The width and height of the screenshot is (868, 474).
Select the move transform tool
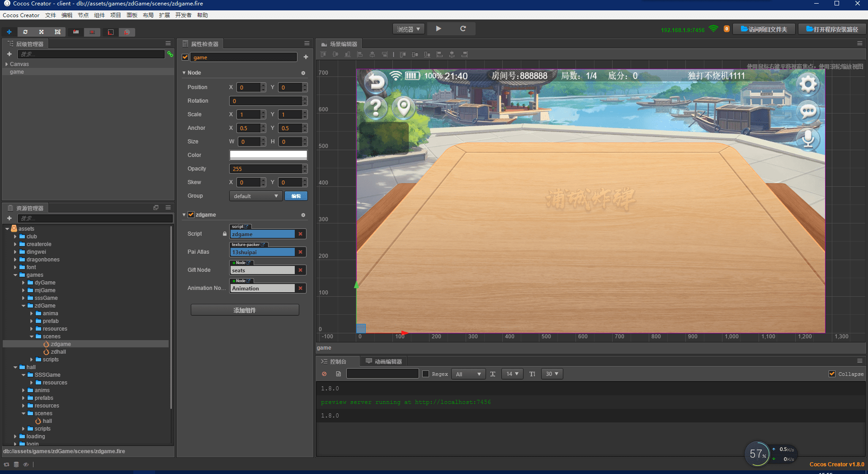[x=9, y=32]
